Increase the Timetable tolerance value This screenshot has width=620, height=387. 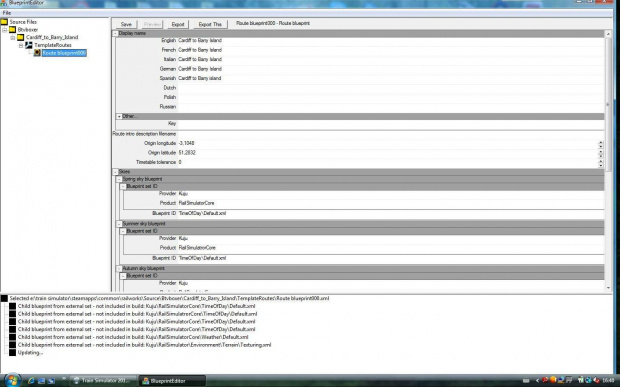[601, 160]
